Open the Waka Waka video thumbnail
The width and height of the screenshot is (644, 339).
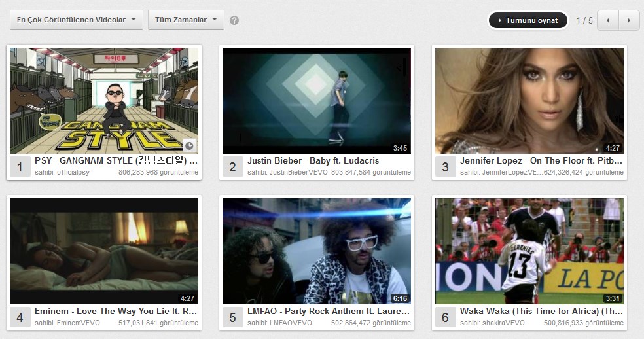529,251
